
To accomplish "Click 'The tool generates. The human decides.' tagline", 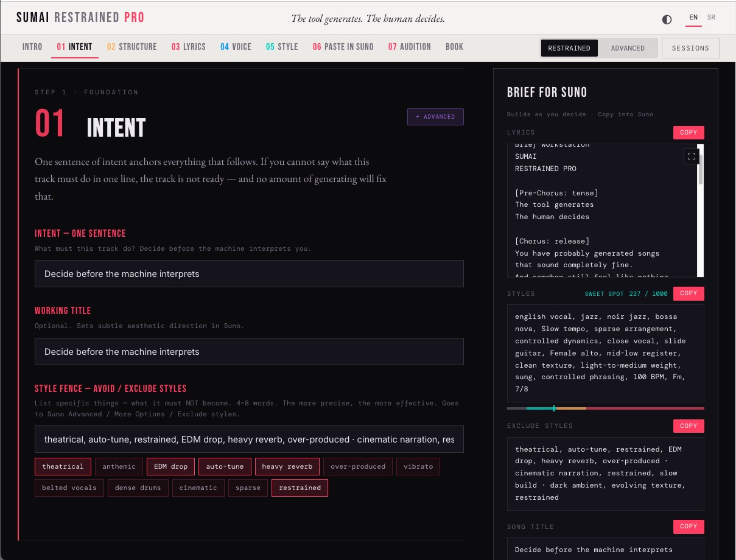I will [x=368, y=19].
